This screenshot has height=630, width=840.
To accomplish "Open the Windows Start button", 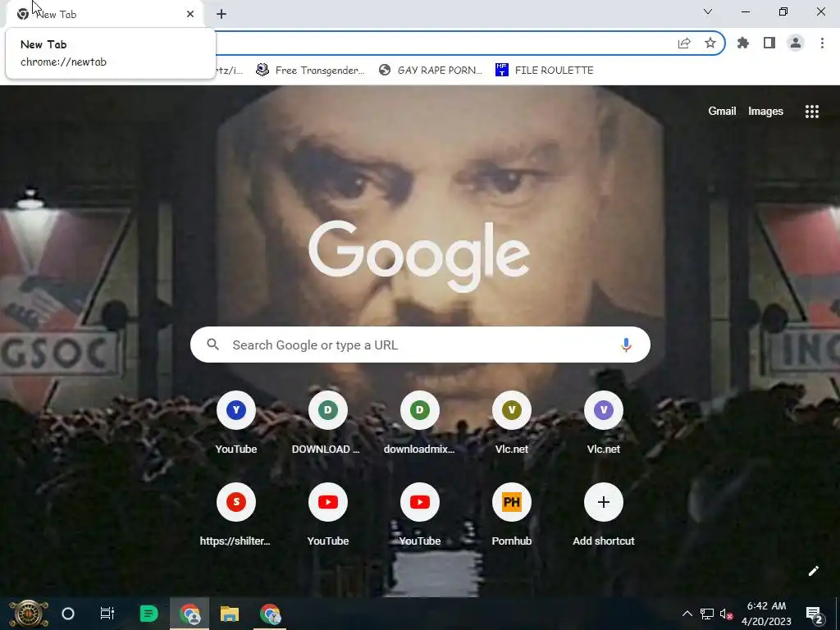I will click(x=28, y=614).
